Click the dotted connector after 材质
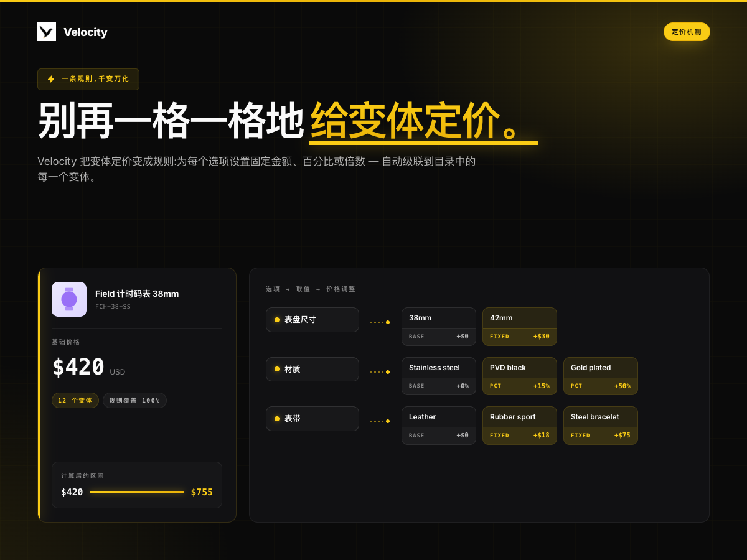Viewport: 747px width, 560px height. click(380, 372)
